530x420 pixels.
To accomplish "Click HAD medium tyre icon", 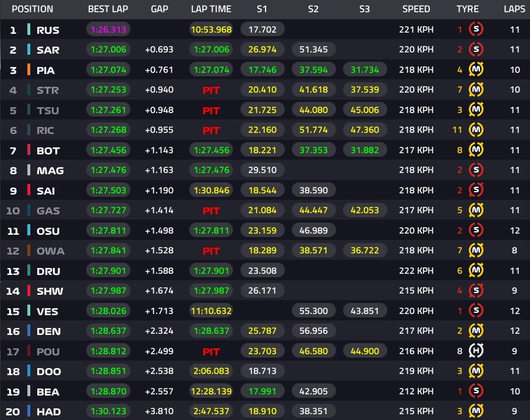I will [476, 411].
